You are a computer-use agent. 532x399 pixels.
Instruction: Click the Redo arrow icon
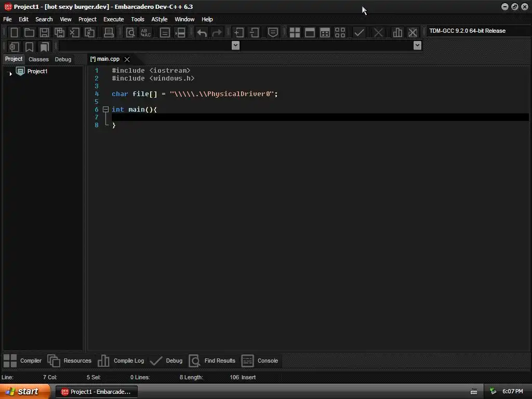[x=217, y=33]
